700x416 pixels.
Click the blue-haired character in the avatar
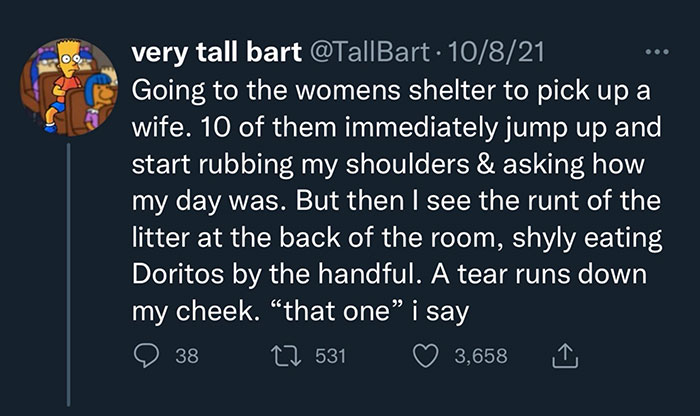pyautogui.click(x=100, y=96)
